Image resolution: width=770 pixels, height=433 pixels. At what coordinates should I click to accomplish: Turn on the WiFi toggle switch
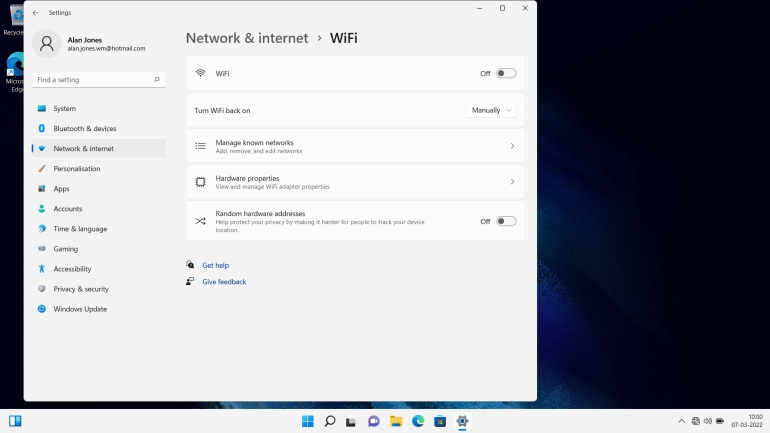click(506, 73)
